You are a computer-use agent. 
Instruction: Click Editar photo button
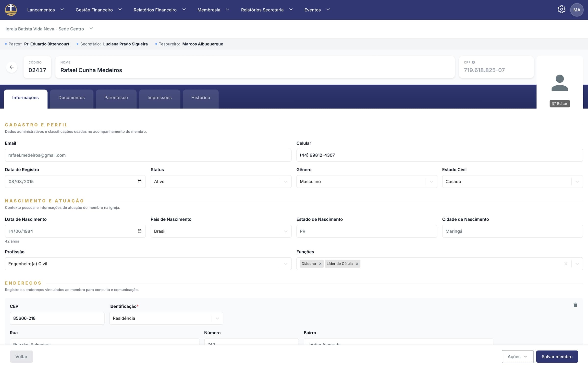coord(560,104)
